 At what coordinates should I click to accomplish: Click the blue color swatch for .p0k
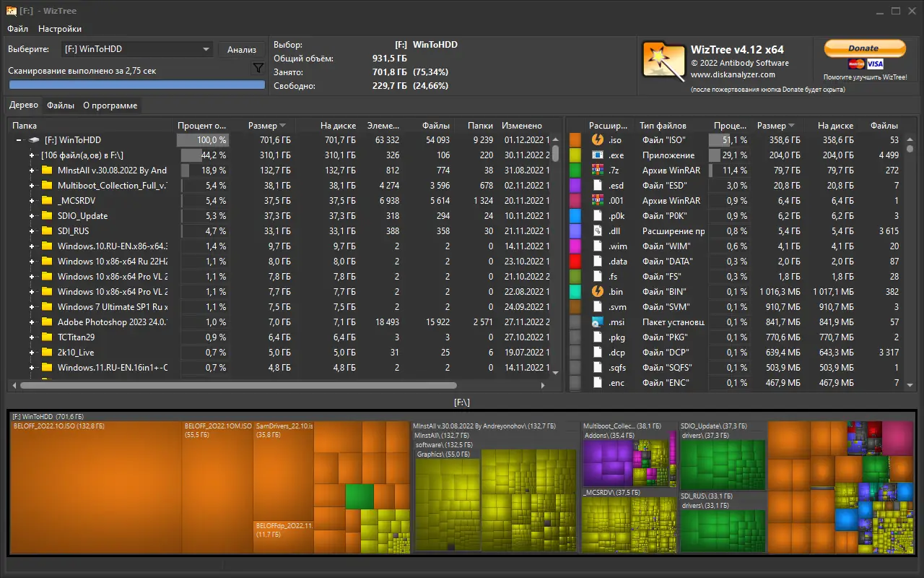[x=575, y=216]
